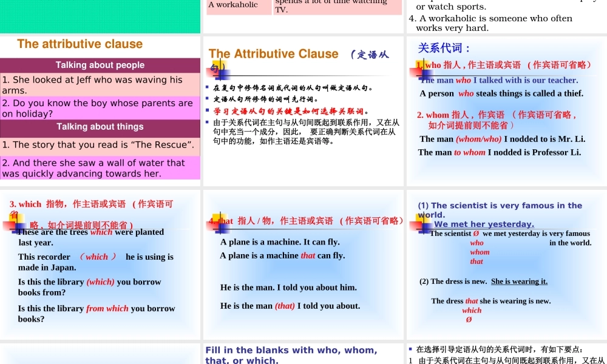Click 'The man (whom/who) I nodded to is Mr. Li.'
Image resolution: width=607 pixels, height=364 pixels.
[x=502, y=139]
